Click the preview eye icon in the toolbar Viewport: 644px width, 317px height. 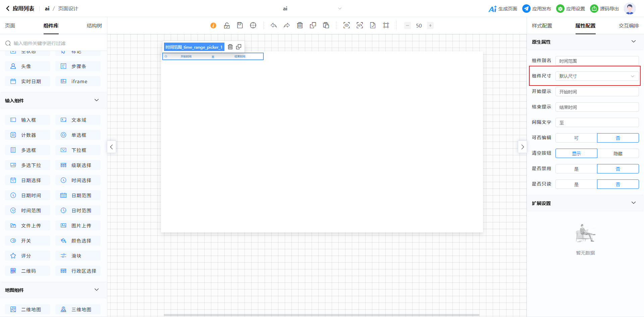346,25
